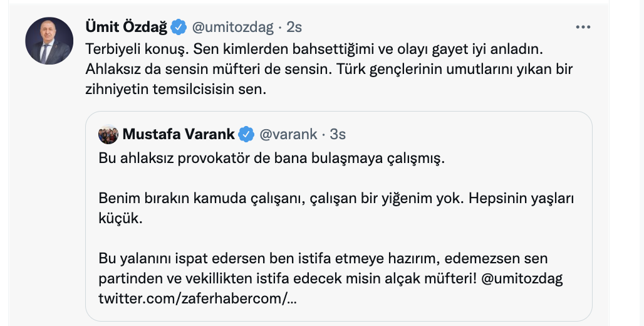This screenshot has width=644, height=326.
Task: Open the twitter.com/zaferhabercom/… link
Action: pos(198,299)
